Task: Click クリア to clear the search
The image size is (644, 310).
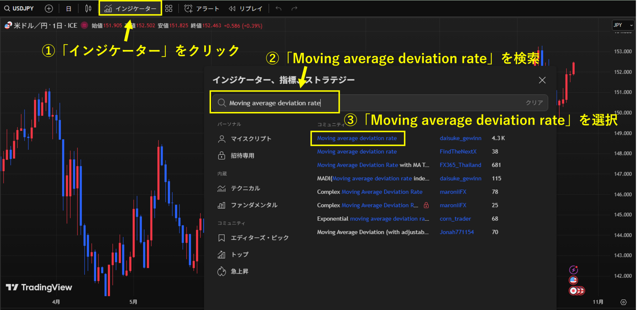Action: (x=535, y=103)
